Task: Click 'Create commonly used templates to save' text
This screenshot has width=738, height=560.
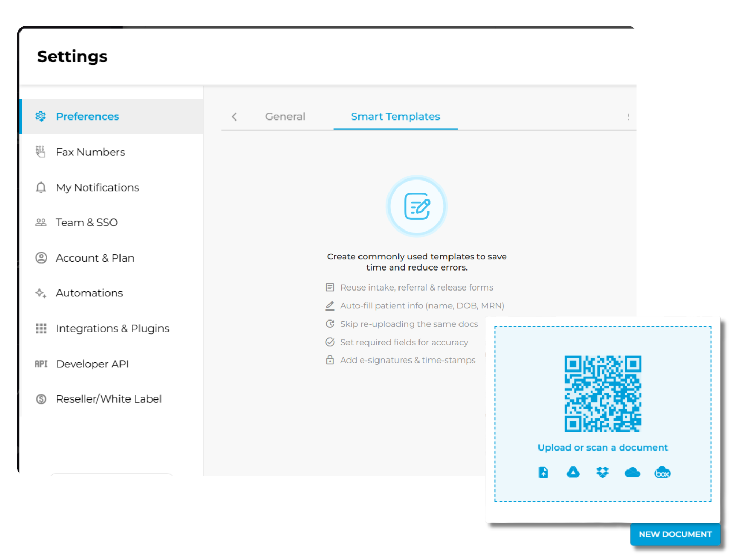Action: [417, 256]
